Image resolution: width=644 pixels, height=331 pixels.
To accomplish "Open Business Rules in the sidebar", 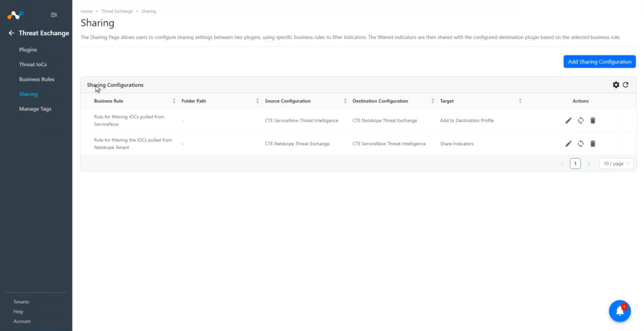I will point(36,79).
